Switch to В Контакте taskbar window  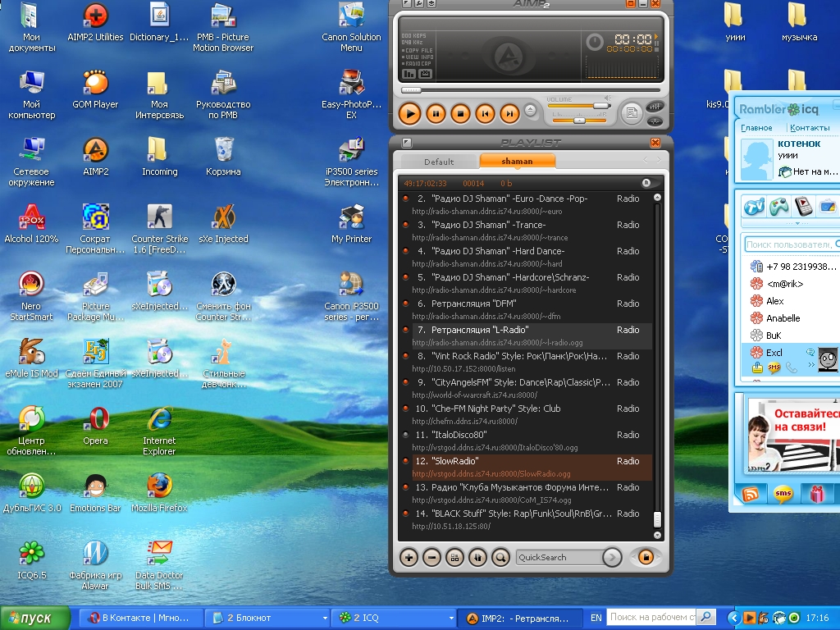pyautogui.click(x=141, y=619)
